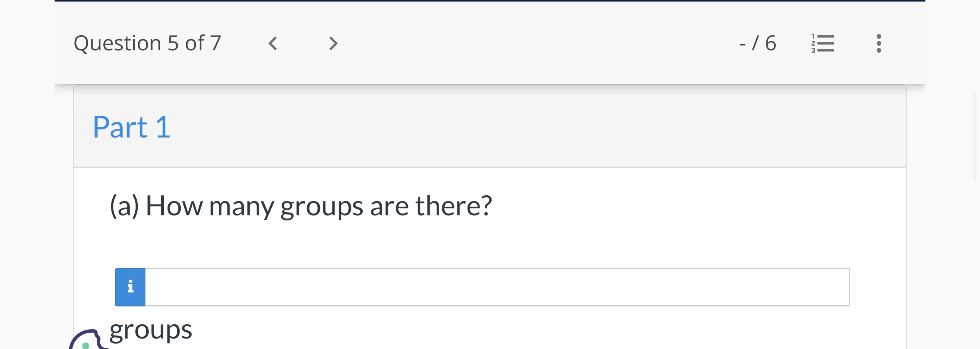
Task: Click the blue 'i' info icon beside answer box
Action: (130, 287)
